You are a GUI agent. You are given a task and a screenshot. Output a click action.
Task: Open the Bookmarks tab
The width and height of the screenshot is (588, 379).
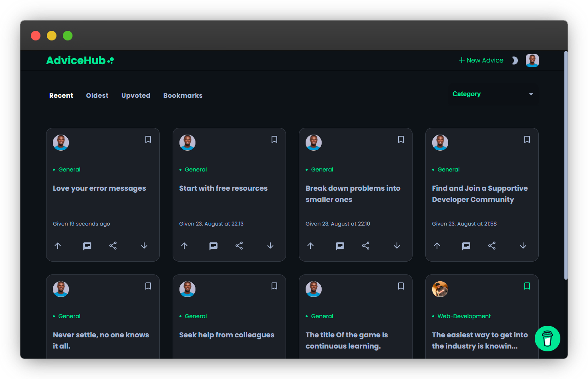click(x=183, y=95)
